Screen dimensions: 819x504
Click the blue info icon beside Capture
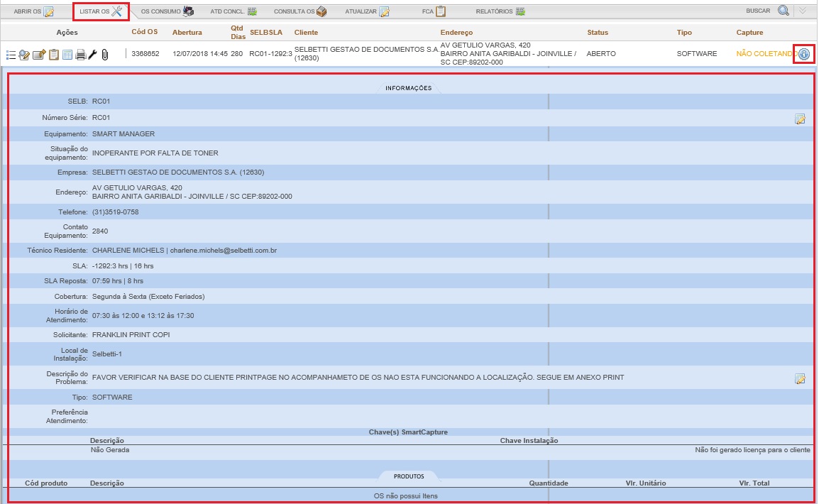(804, 54)
